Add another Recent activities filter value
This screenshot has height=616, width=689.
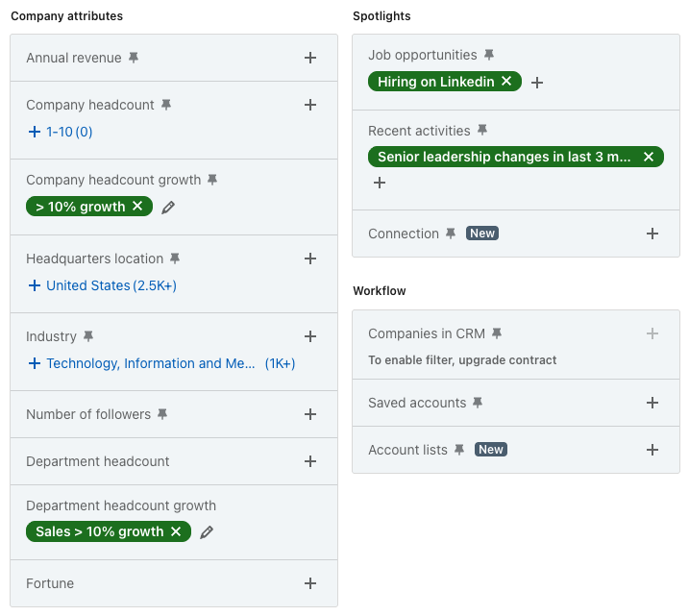(x=380, y=183)
